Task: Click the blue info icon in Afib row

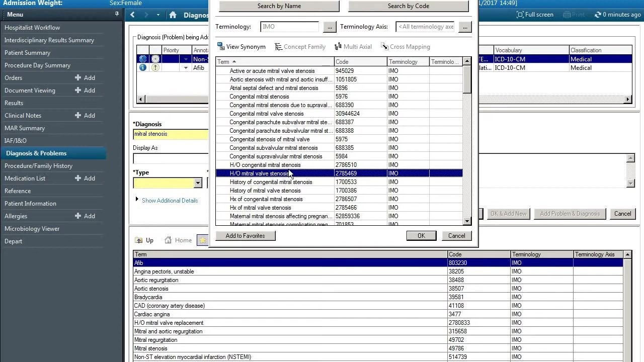Action: (143, 68)
